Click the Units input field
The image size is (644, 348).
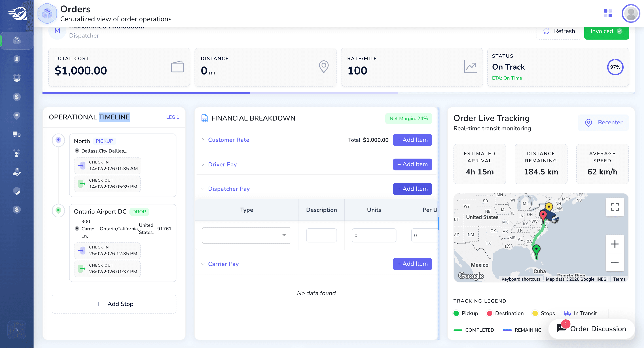374,235
